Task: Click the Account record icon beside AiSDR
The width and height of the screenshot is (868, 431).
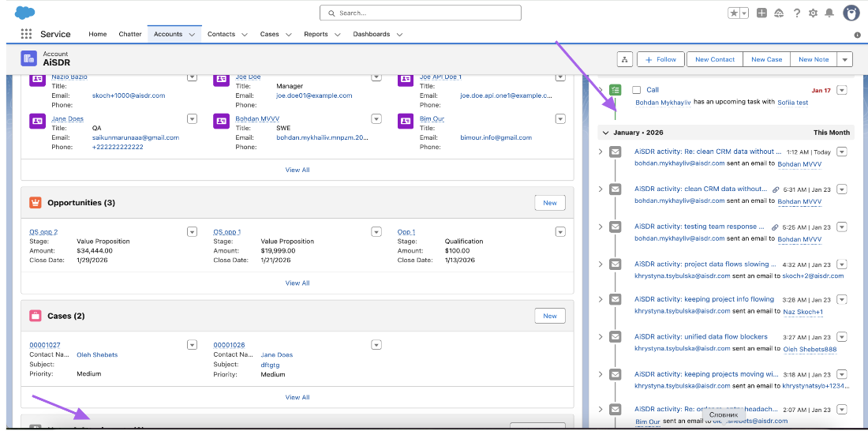Action: 28,58
